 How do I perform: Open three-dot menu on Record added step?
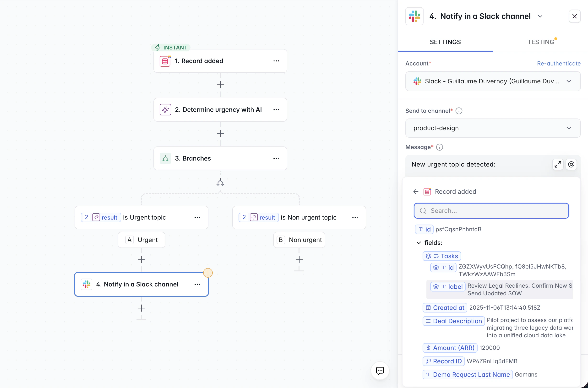276,61
